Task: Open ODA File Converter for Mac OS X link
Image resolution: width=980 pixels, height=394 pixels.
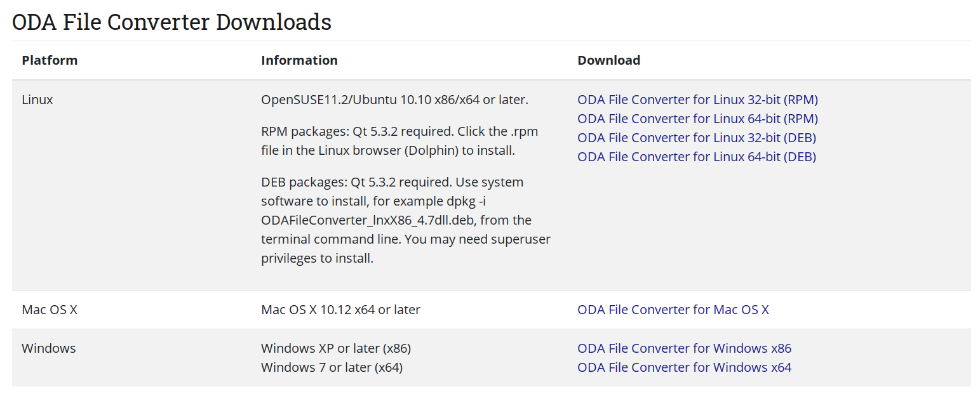Action: [x=673, y=310]
